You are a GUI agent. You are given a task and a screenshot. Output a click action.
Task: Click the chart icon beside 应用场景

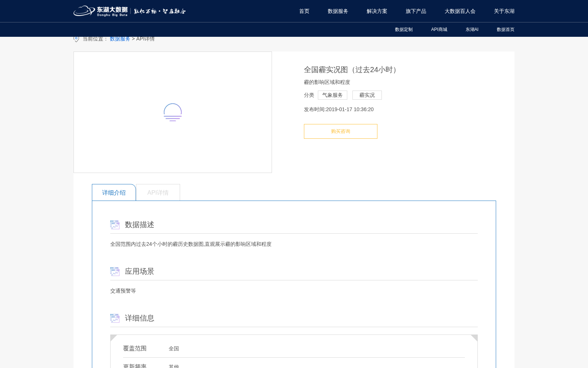(x=115, y=272)
